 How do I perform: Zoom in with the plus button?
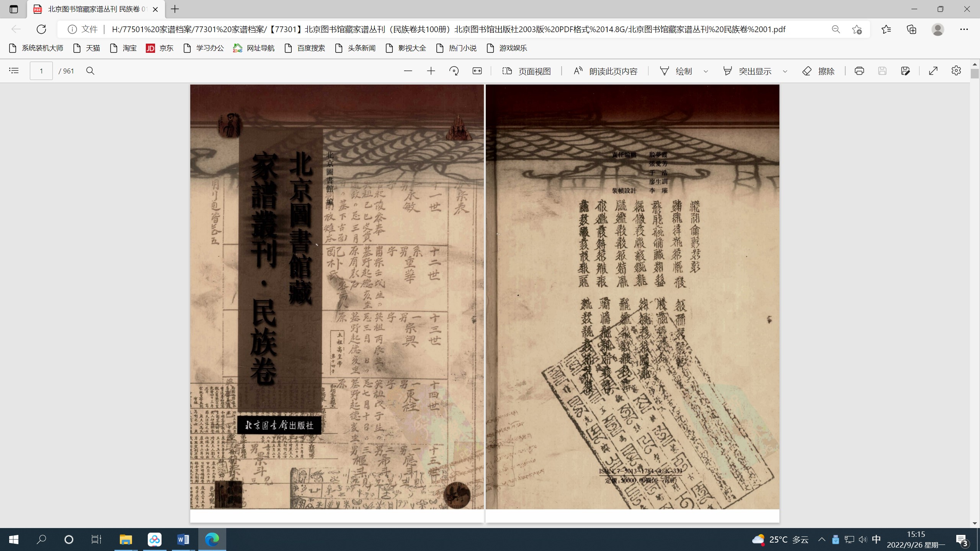coord(431,71)
